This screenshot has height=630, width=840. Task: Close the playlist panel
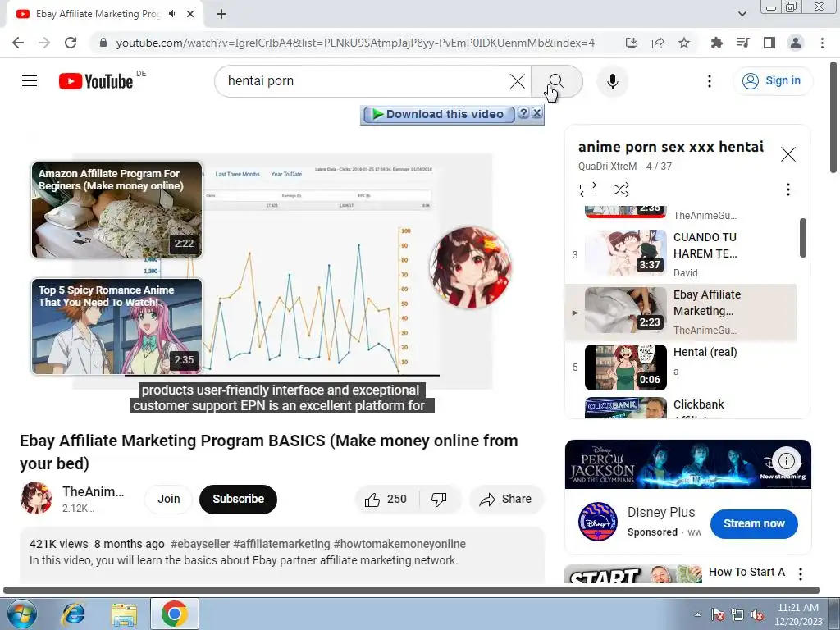tap(787, 154)
